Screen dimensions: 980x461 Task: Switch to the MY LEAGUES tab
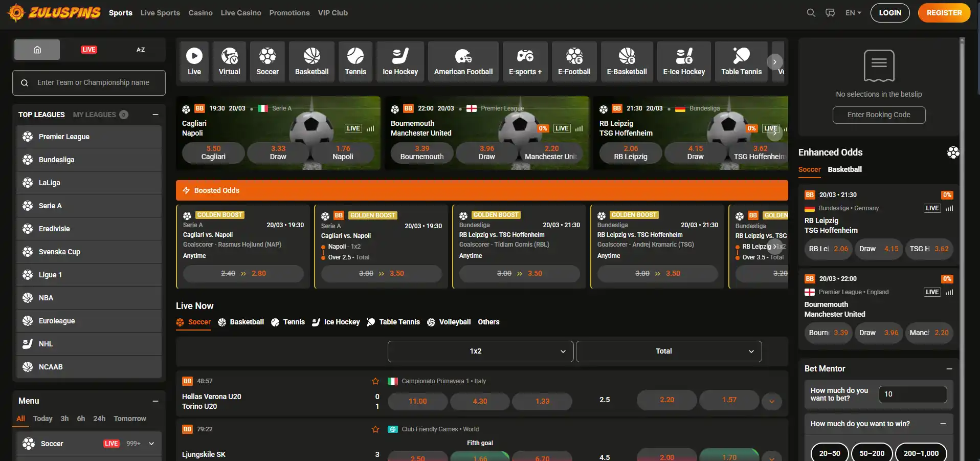coord(100,115)
